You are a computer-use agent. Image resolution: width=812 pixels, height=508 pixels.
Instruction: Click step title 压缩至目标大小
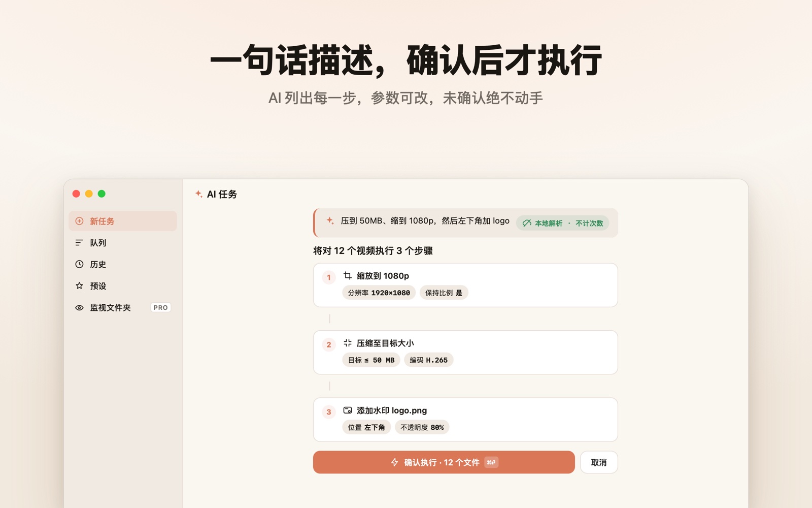point(385,343)
